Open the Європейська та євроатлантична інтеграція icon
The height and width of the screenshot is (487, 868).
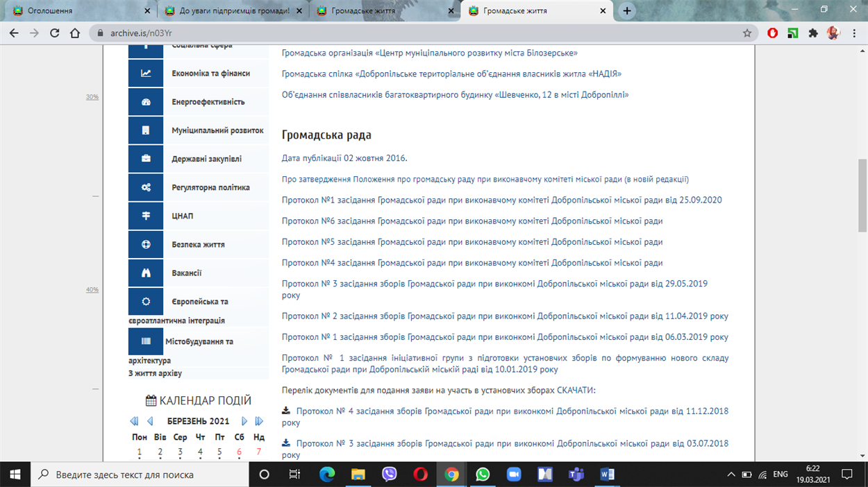[146, 302]
